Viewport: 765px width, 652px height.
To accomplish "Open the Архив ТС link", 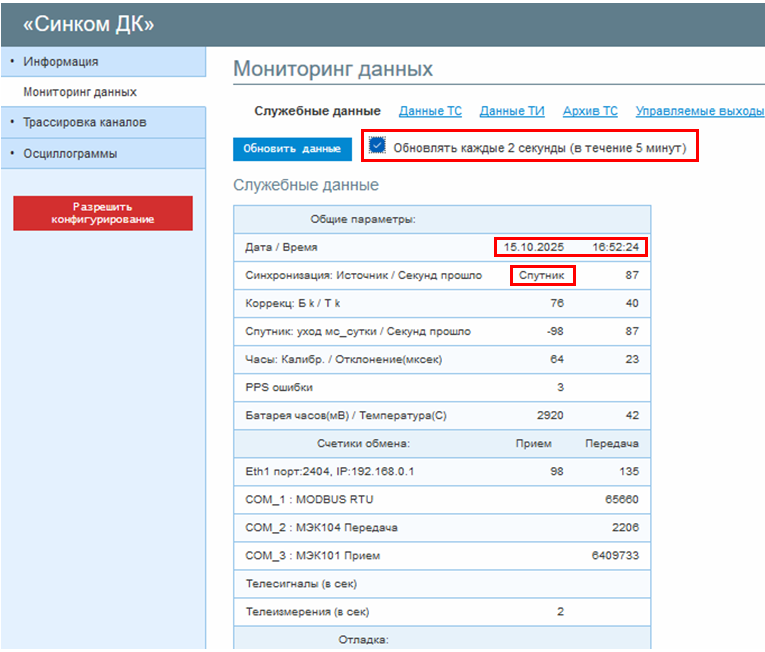I will coord(590,111).
